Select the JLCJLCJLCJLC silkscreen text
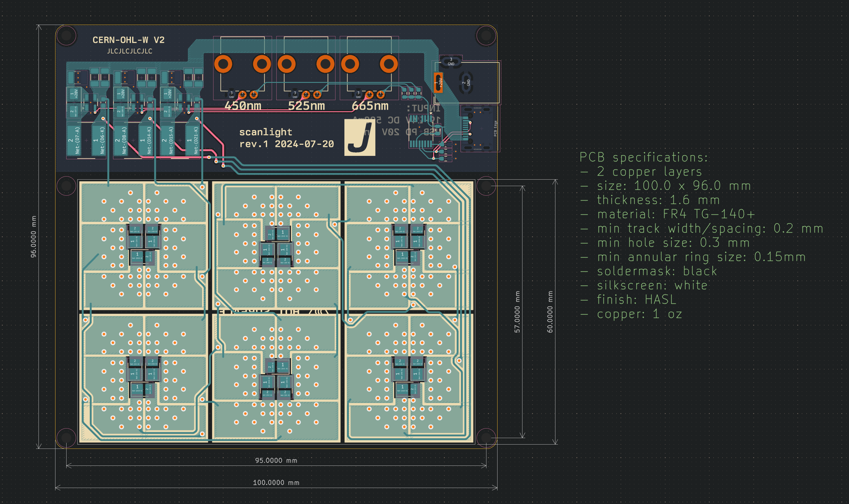Viewport: 849px width, 504px height. point(130,51)
